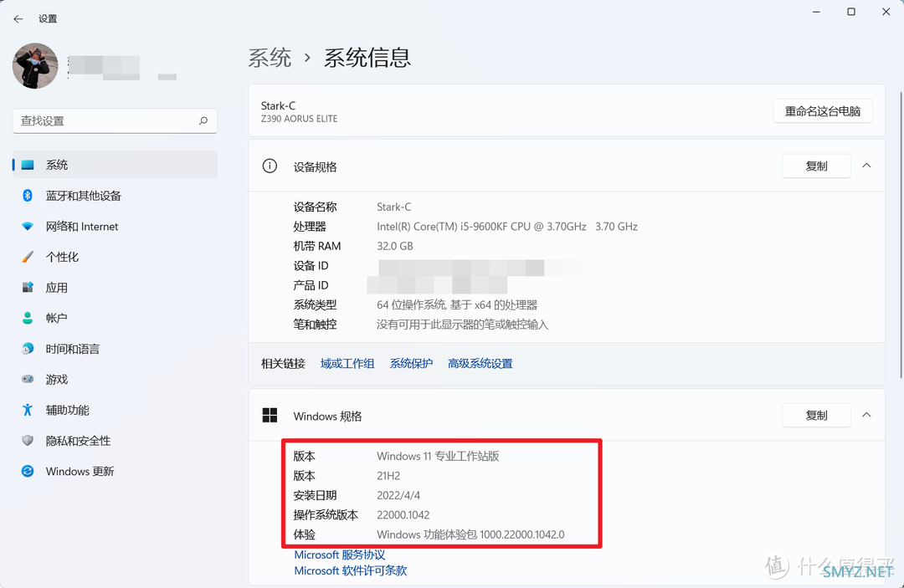Click the 查找设置 search field
This screenshot has width=904, height=588.
pyautogui.click(x=115, y=121)
